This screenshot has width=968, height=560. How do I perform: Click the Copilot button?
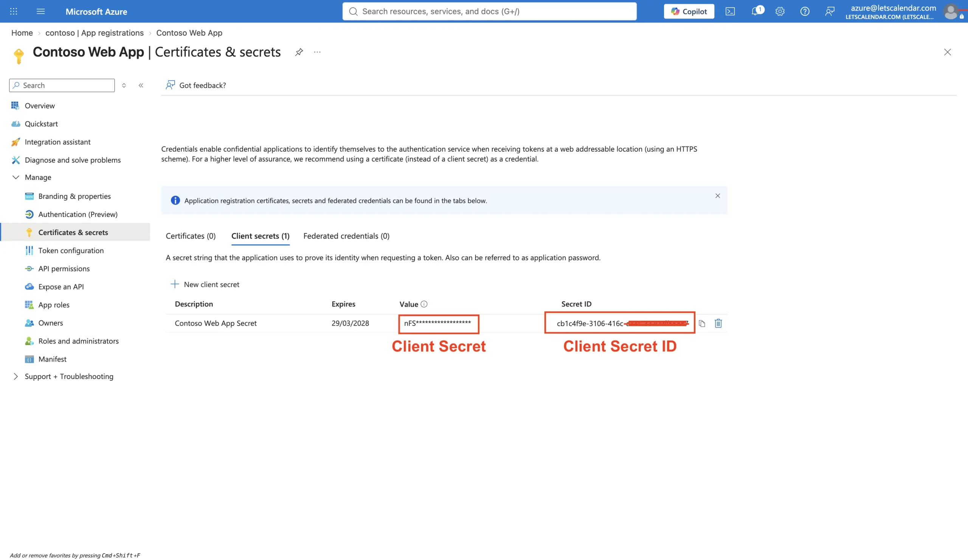(689, 11)
